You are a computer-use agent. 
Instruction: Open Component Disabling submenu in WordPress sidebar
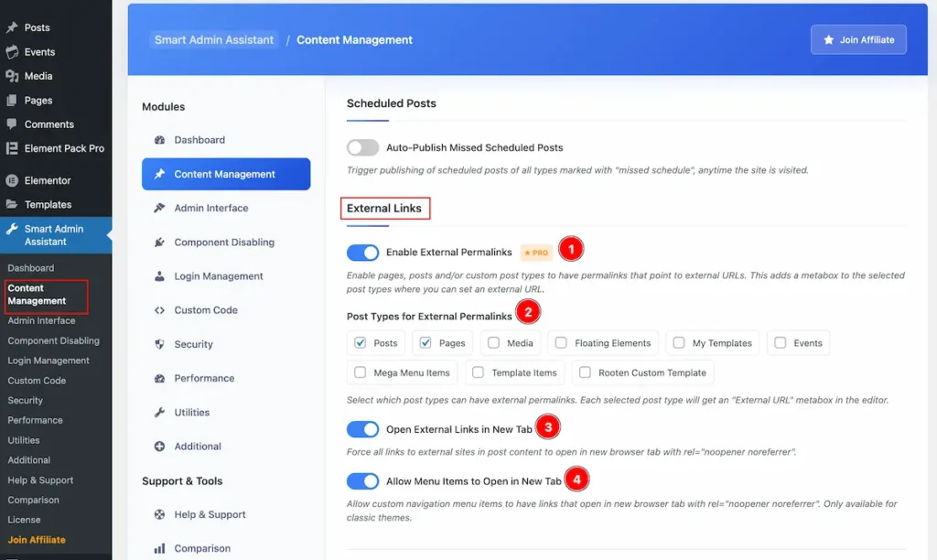54,340
